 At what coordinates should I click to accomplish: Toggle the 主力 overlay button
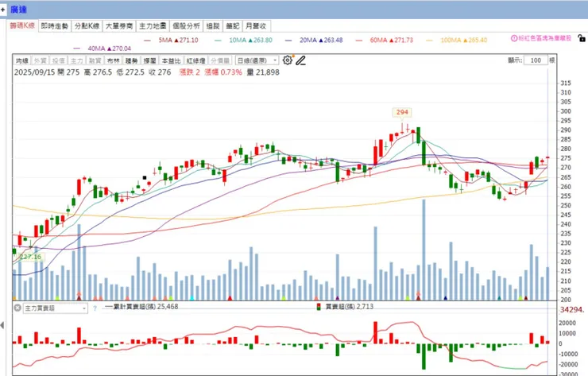click(77, 60)
